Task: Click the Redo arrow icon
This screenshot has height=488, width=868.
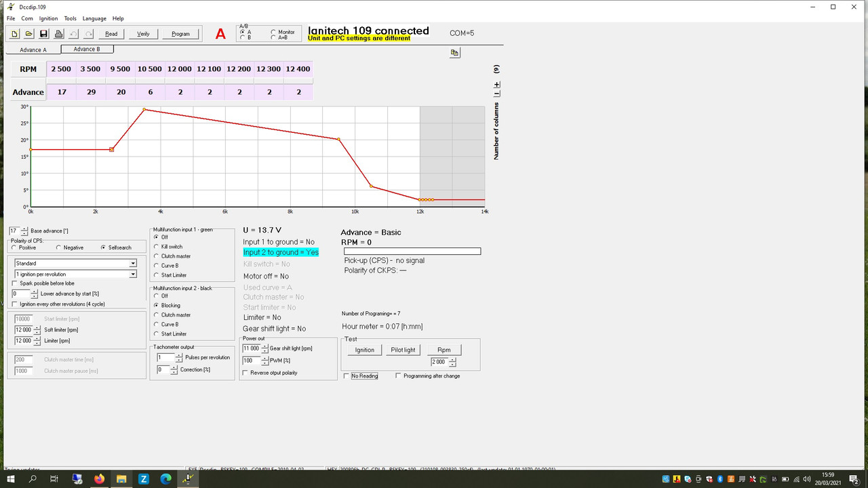Action: tap(88, 34)
